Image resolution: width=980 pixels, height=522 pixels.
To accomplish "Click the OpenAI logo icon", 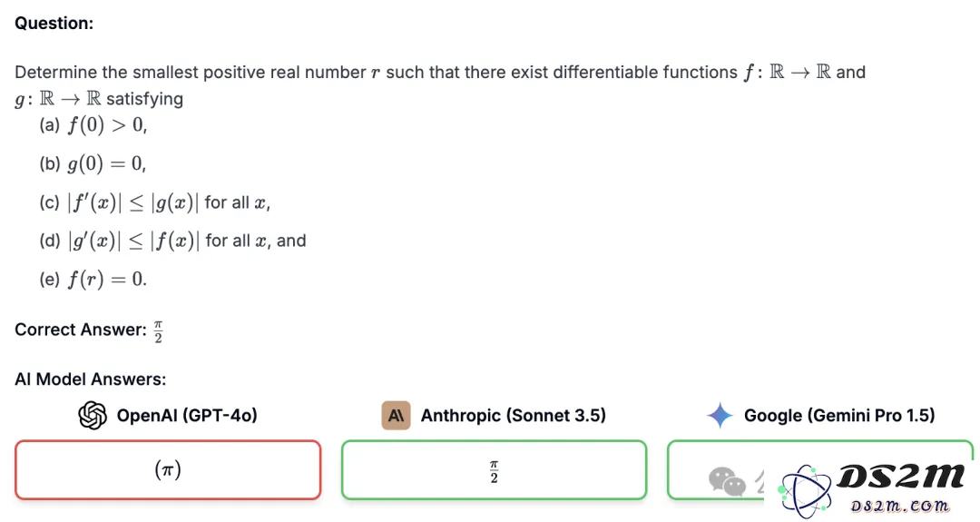I will [x=93, y=415].
